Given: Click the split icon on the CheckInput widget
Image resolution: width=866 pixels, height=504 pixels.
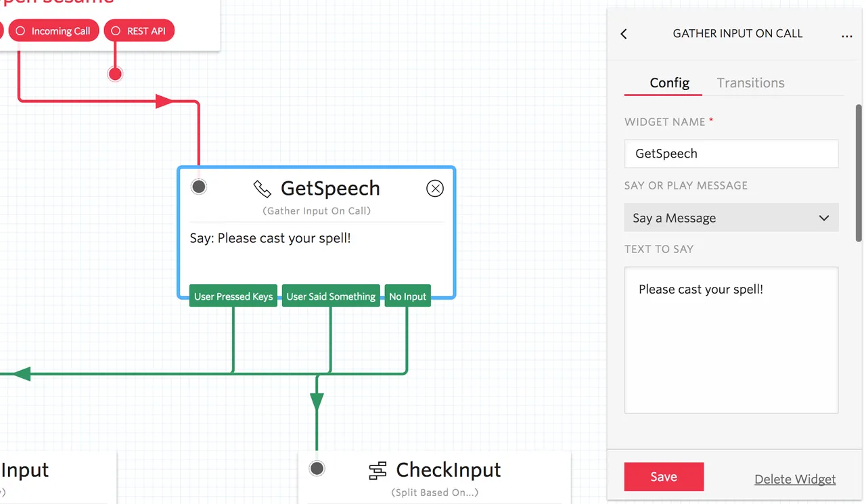Looking at the screenshot, I should point(378,470).
